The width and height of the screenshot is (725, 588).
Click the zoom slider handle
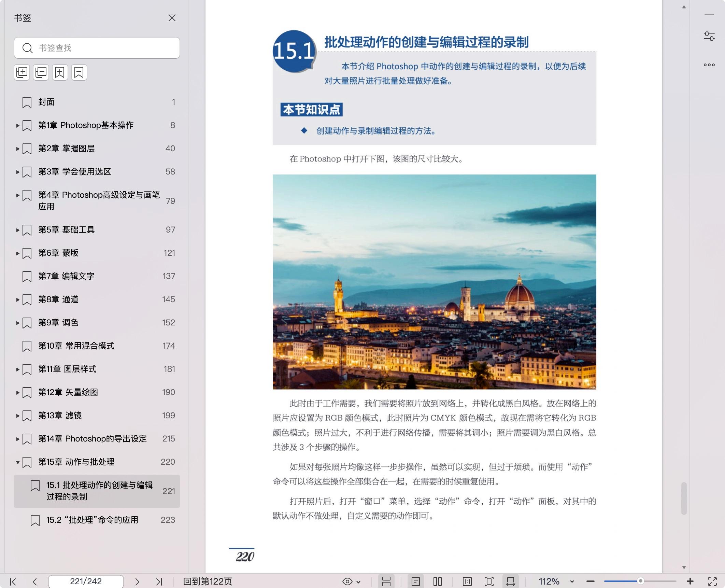pyautogui.click(x=641, y=581)
